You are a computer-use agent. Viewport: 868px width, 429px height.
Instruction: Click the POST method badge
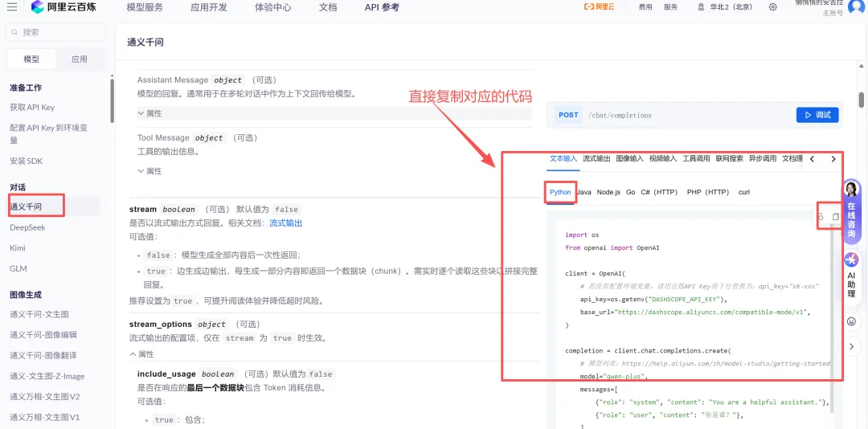[x=568, y=115]
